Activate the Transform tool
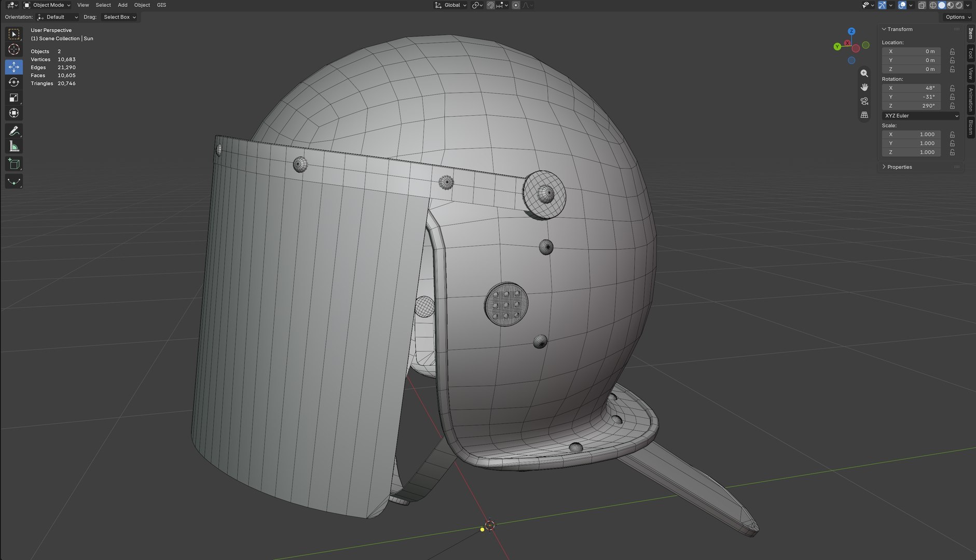This screenshot has height=560, width=976. pyautogui.click(x=14, y=113)
